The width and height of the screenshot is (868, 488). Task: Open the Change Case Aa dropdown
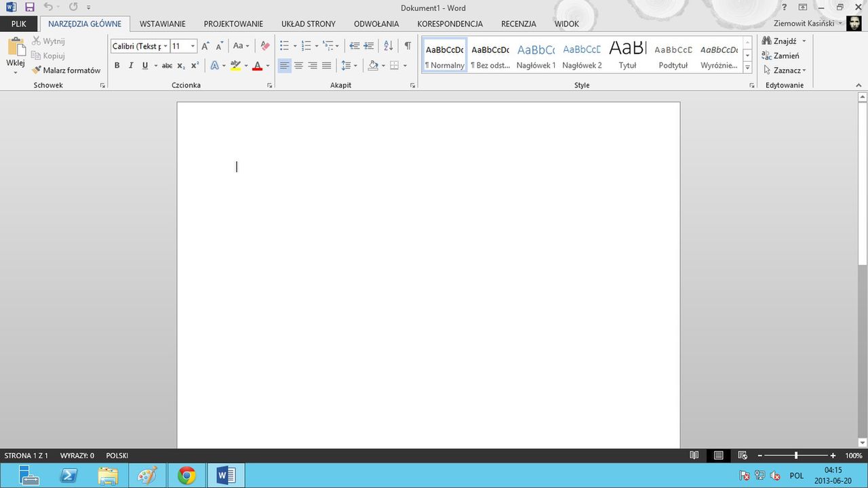pos(241,46)
